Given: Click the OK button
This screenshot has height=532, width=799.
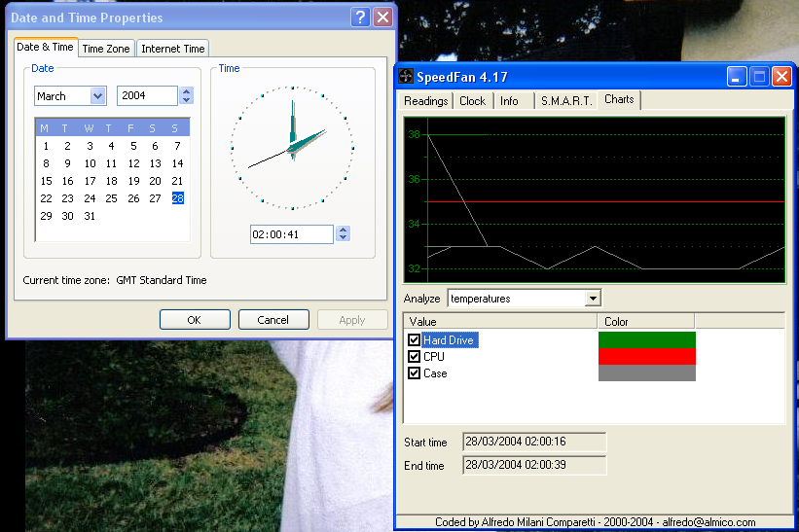Looking at the screenshot, I should [195, 320].
